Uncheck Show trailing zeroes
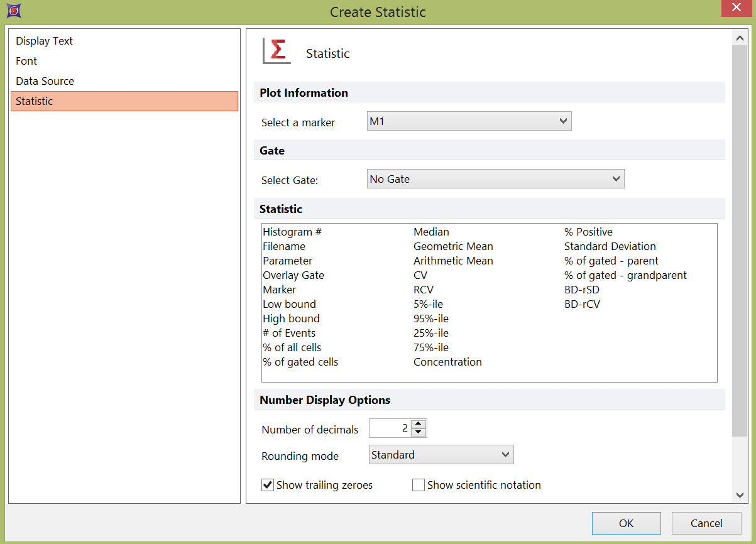Viewport: 756px width, 544px height. pos(268,485)
